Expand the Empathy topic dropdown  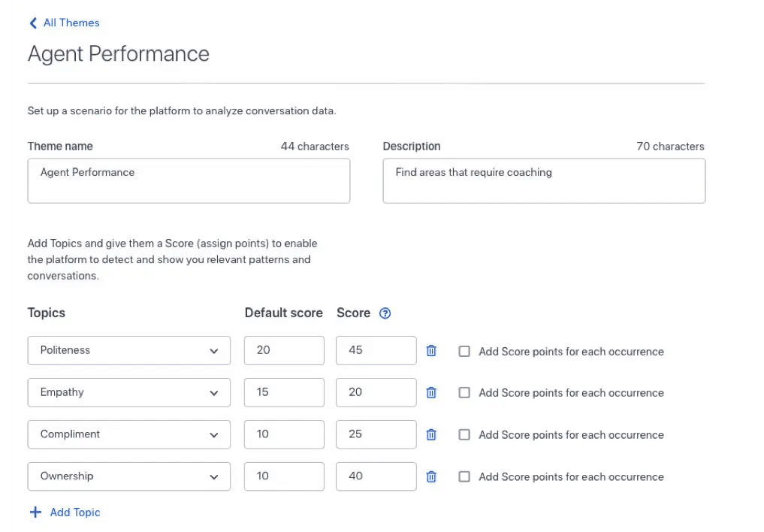(x=128, y=392)
